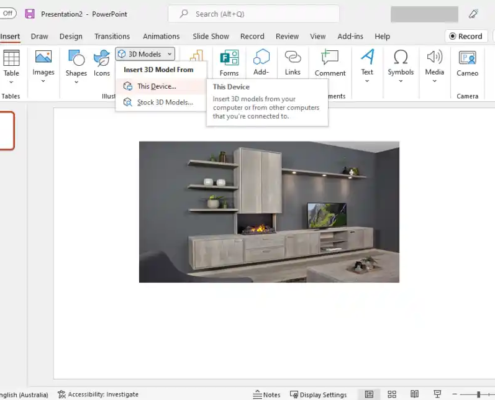Click the Record button at top right

coord(466,36)
